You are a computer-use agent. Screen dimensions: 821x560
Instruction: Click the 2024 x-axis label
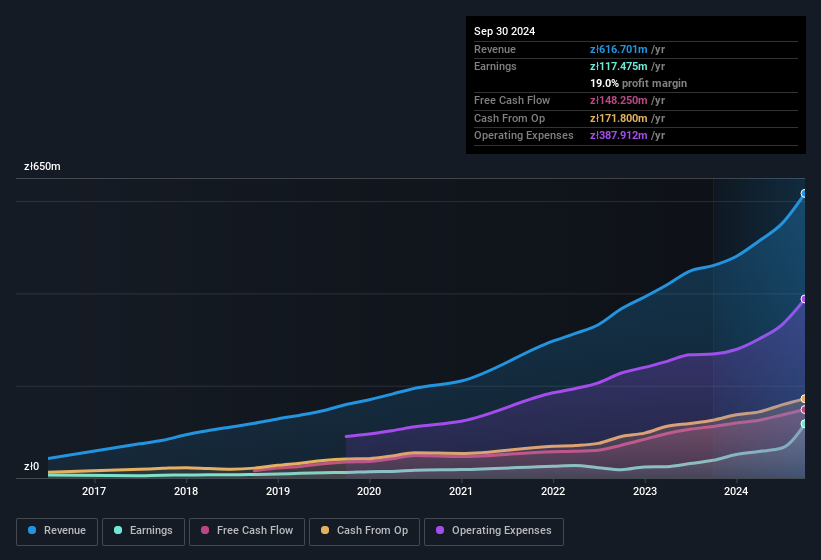[x=736, y=491]
